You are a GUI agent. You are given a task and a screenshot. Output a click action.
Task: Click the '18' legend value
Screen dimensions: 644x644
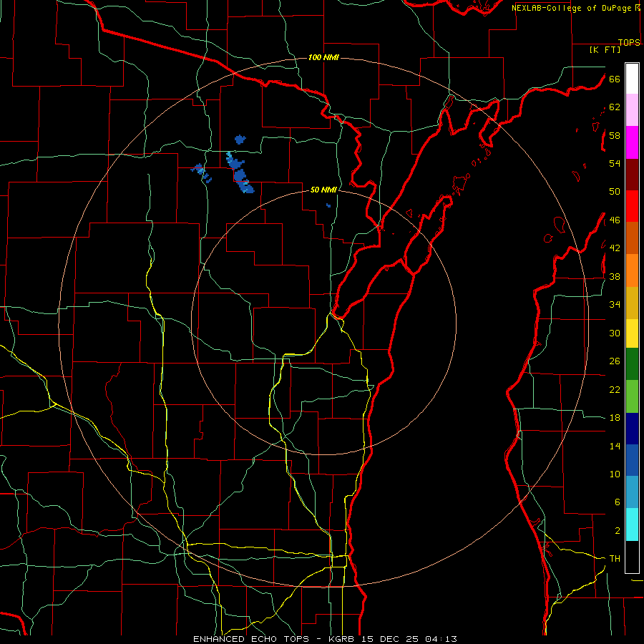click(x=615, y=418)
